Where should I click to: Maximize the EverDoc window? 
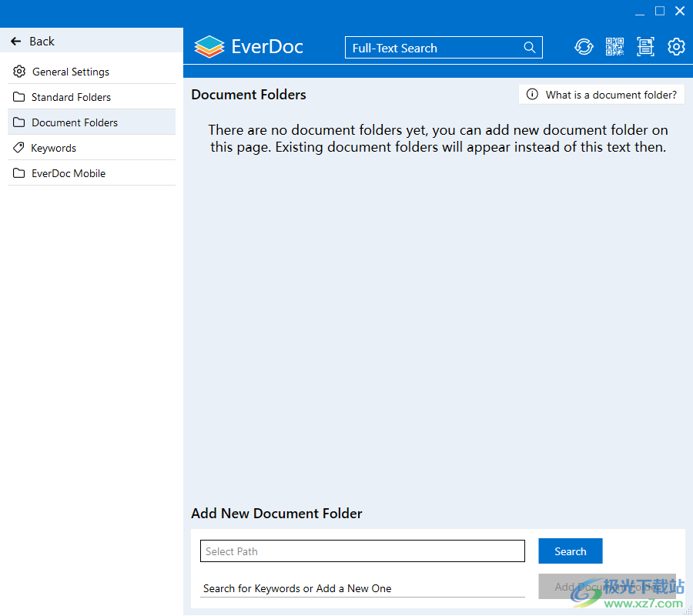click(660, 12)
